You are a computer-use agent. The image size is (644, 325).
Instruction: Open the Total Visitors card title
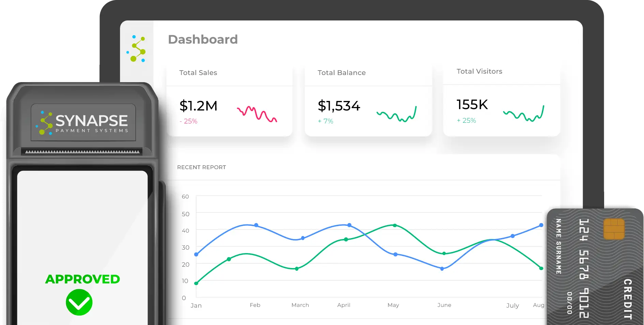(x=479, y=71)
